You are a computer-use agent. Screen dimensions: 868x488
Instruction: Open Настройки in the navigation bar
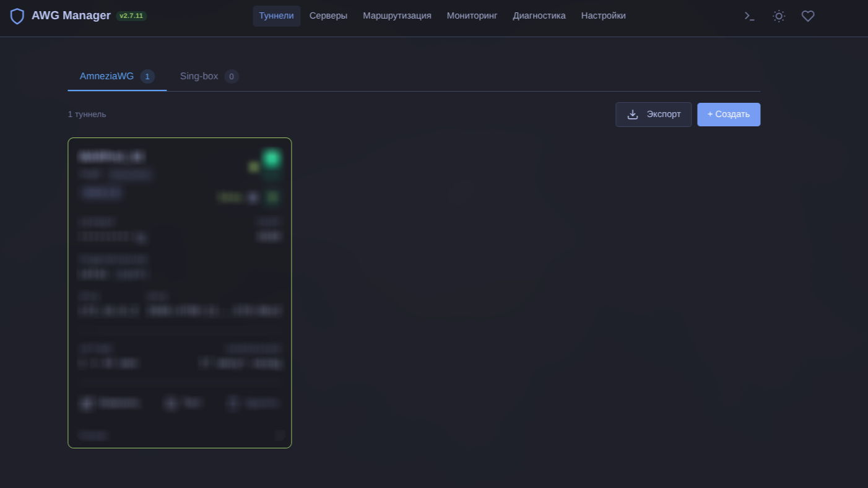tap(603, 16)
